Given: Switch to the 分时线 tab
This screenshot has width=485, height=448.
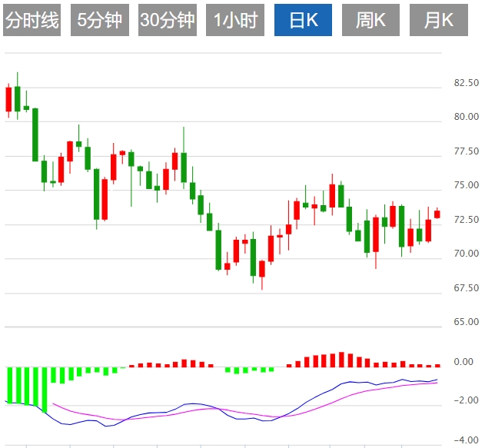Looking at the screenshot, I should [32, 21].
